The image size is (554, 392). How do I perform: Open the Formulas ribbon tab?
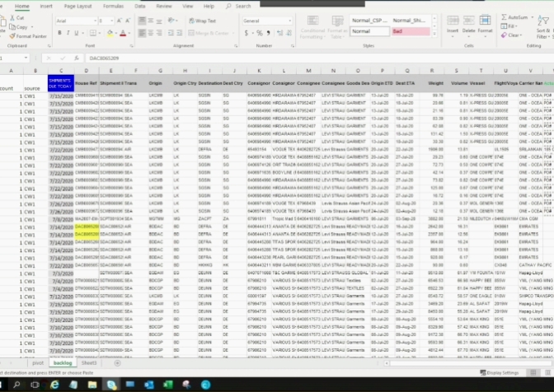(x=113, y=6)
